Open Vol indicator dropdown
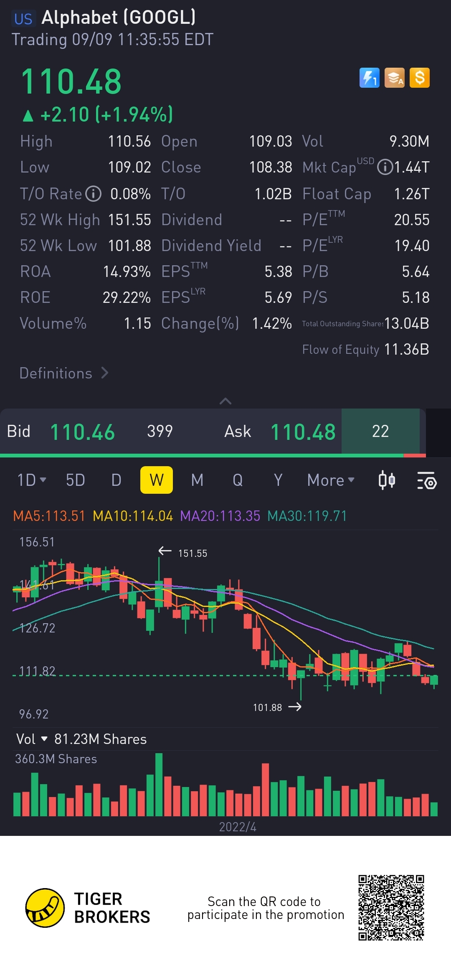 tap(32, 739)
